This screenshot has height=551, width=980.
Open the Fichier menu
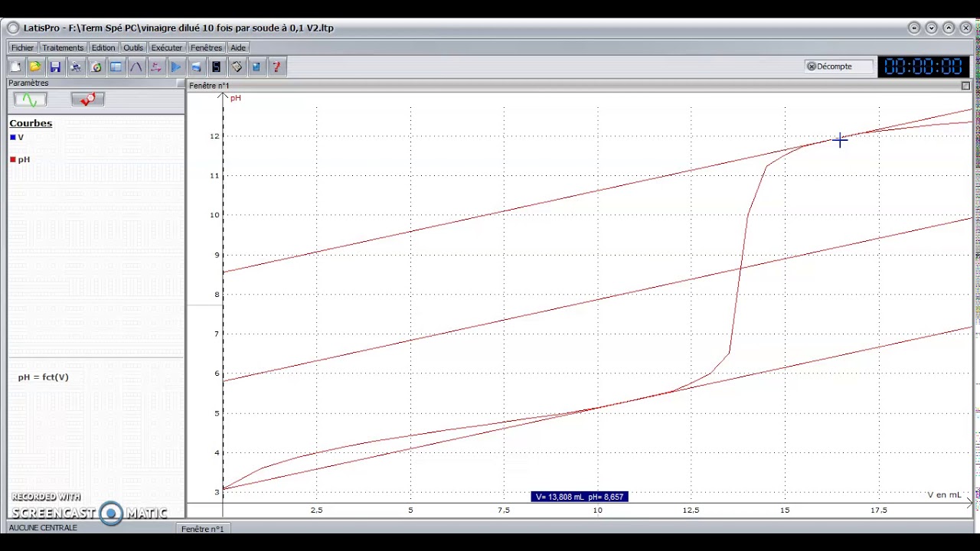click(22, 47)
